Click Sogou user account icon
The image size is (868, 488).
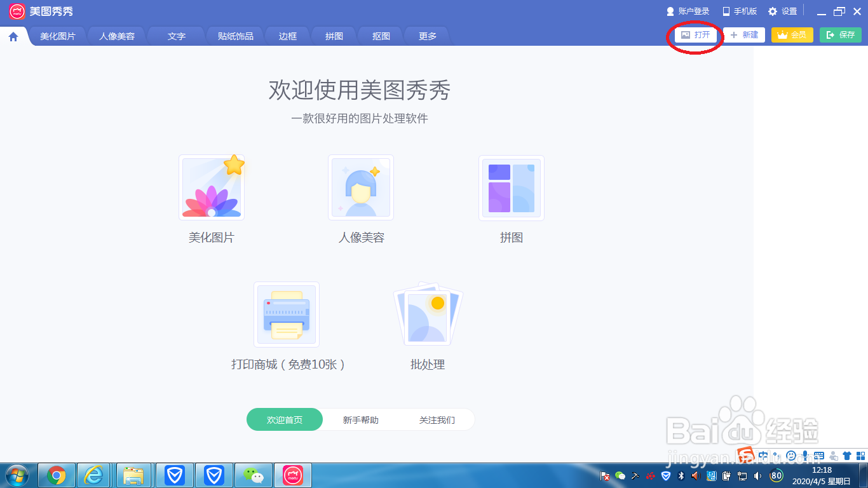click(833, 455)
